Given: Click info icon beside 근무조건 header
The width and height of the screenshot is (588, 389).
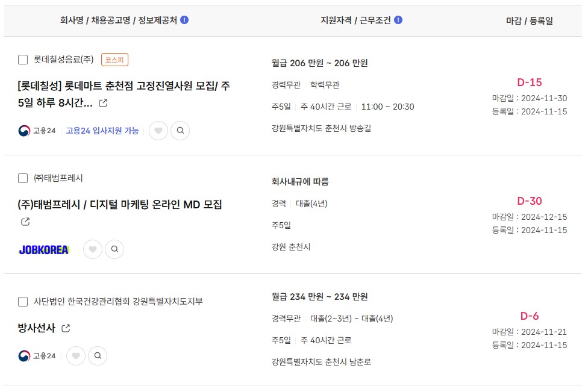Looking at the screenshot, I should tap(398, 20).
